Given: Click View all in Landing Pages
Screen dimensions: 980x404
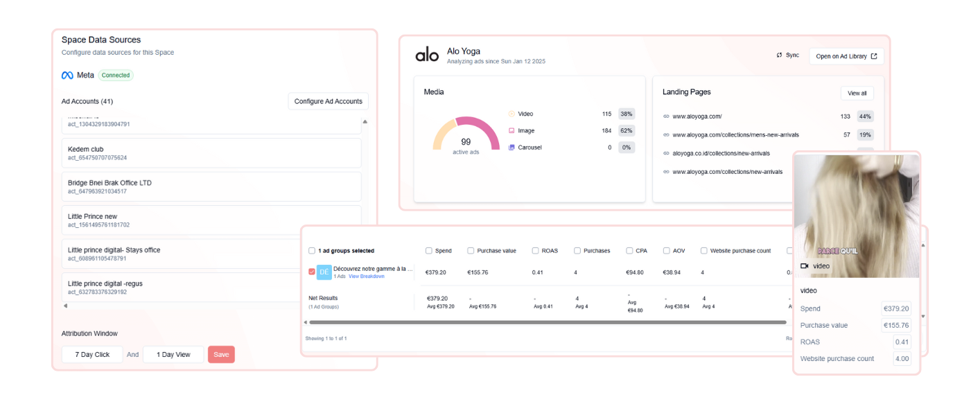Looking at the screenshot, I should (857, 93).
